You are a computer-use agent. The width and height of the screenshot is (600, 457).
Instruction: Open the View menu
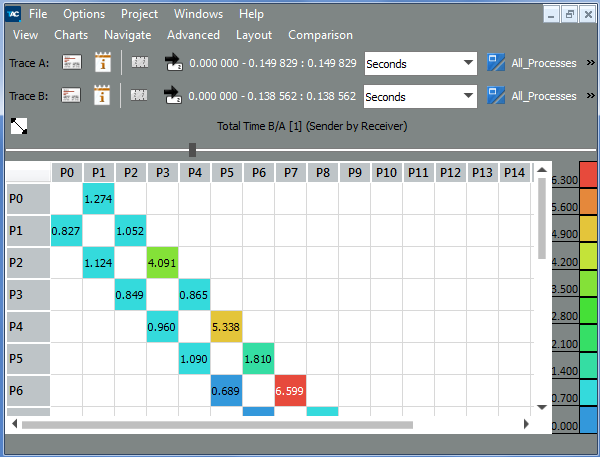26,35
